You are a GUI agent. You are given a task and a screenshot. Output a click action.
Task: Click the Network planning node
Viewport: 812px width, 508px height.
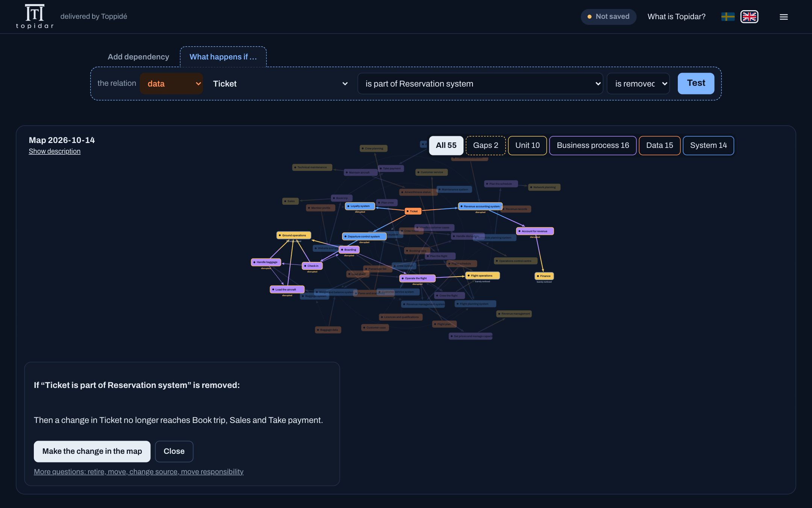pyautogui.click(x=544, y=187)
